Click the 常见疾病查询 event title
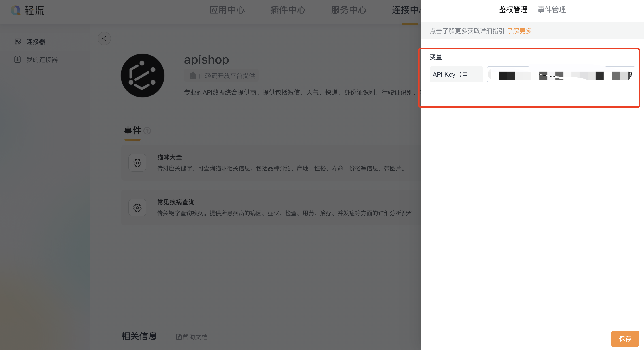Image resolution: width=644 pixels, height=350 pixels. pyautogui.click(x=176, y=202)
